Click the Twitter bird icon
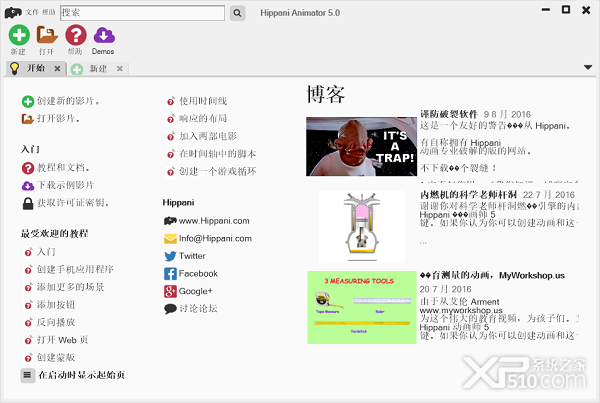Image resolution: width=600 pixels, height=403 pixels. coord(170,256)
